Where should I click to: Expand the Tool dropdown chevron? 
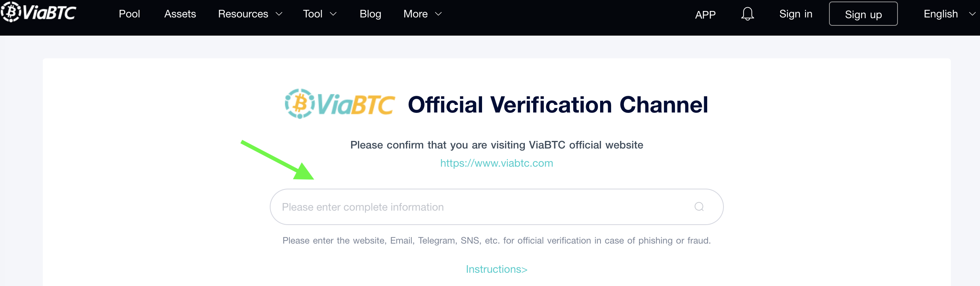[333, 14]
